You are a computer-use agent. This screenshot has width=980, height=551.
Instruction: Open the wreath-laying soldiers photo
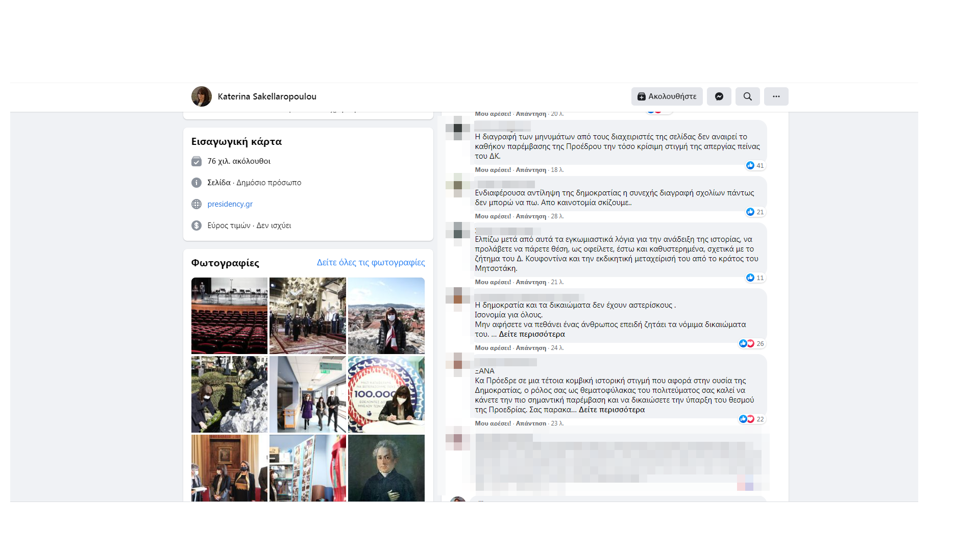(x=229, y=394)
